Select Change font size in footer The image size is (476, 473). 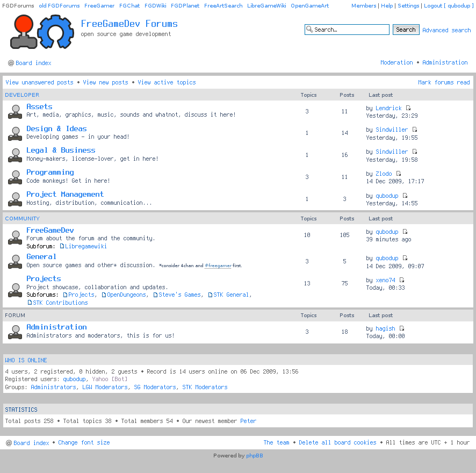[84, 443]
